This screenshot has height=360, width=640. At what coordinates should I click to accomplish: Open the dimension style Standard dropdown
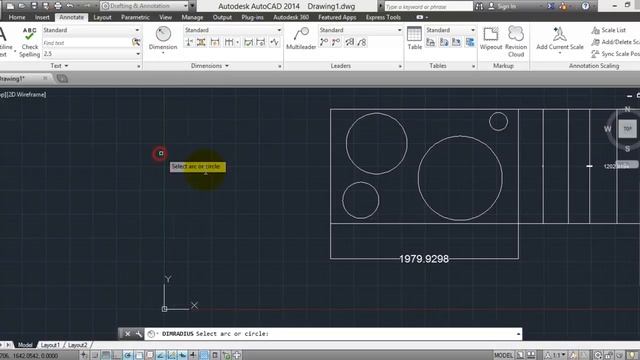coord(233,30)
